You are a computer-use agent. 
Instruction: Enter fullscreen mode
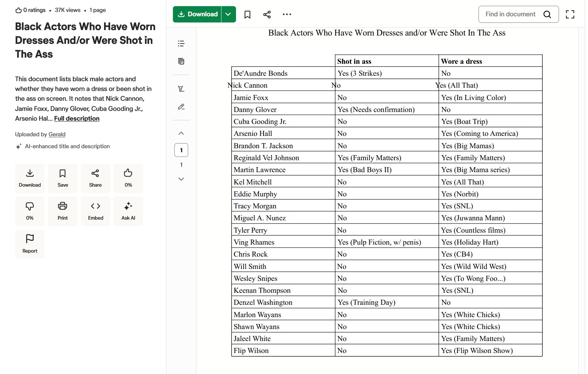(570, 14)
